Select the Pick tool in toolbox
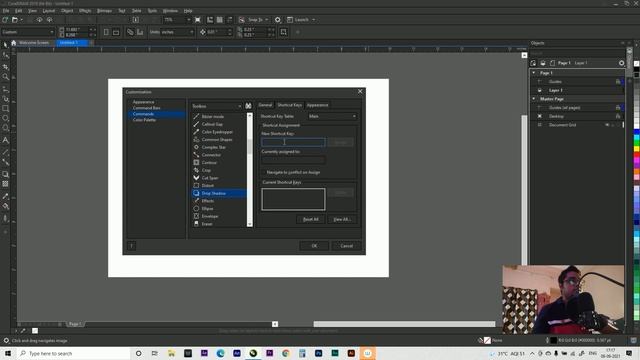This screenshot has width=640, height=360. point(5,44)
